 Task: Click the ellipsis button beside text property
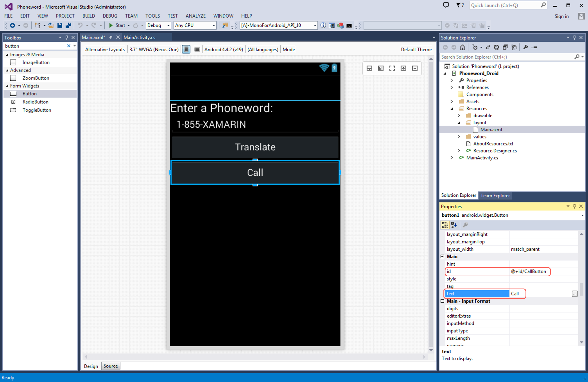click(x=575, y=294)
